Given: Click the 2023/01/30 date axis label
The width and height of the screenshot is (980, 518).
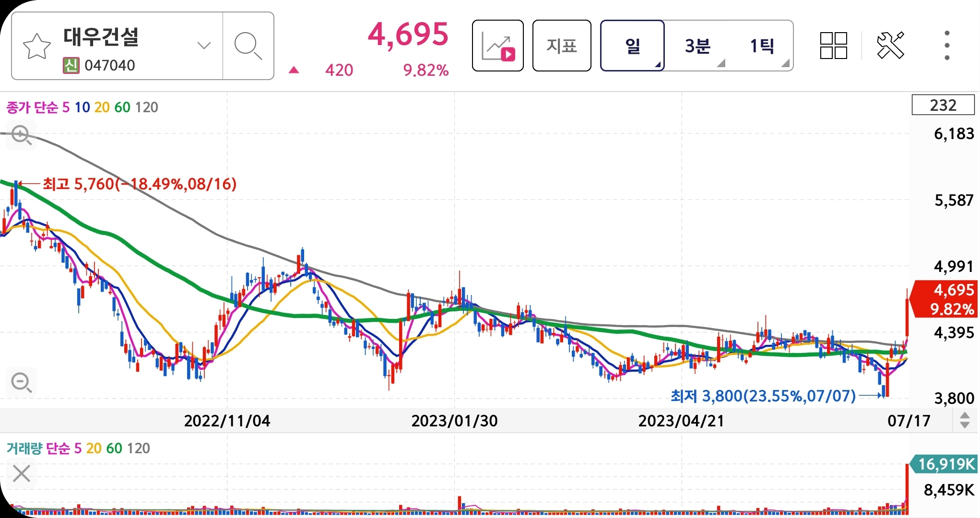Looking at the screenshot, I should (454, 421).
